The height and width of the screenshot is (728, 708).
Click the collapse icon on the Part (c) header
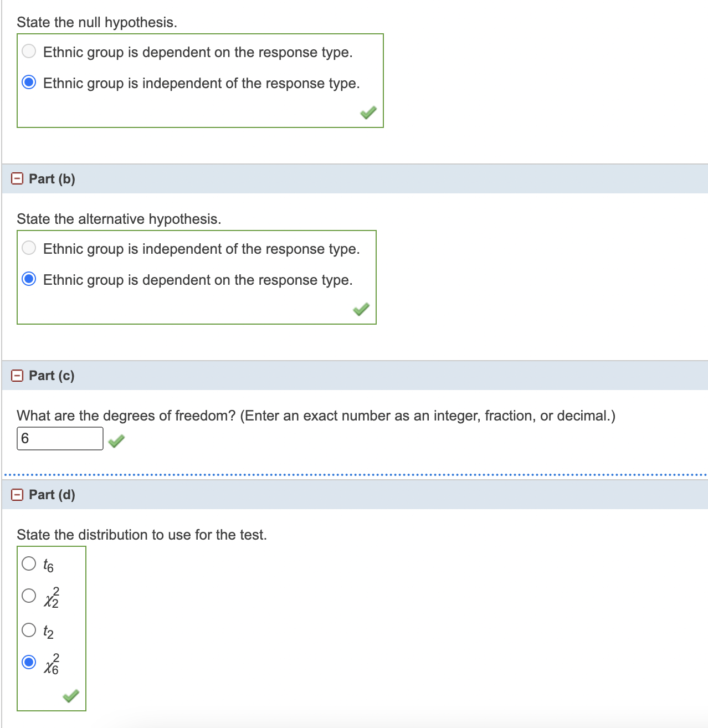[17, 375]
